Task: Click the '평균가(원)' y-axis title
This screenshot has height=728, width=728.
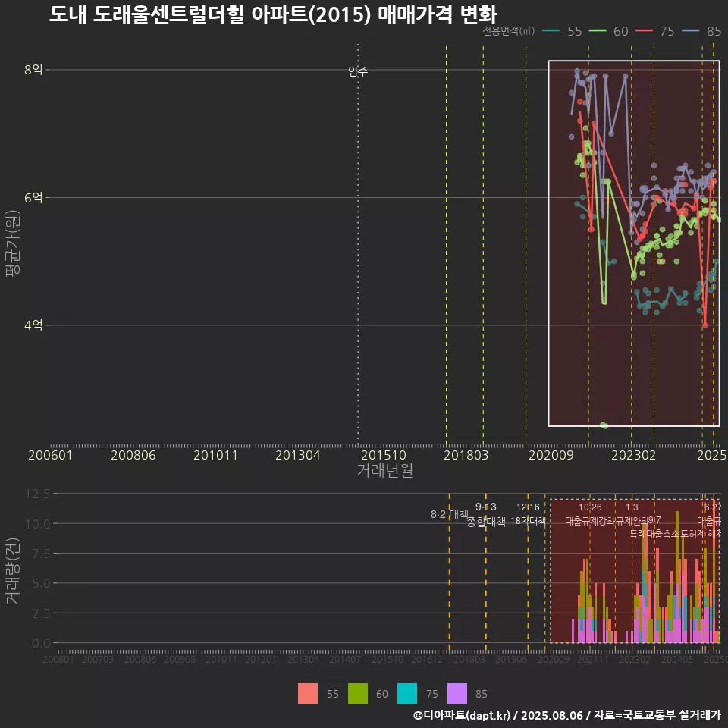Action: pos(13,243)
